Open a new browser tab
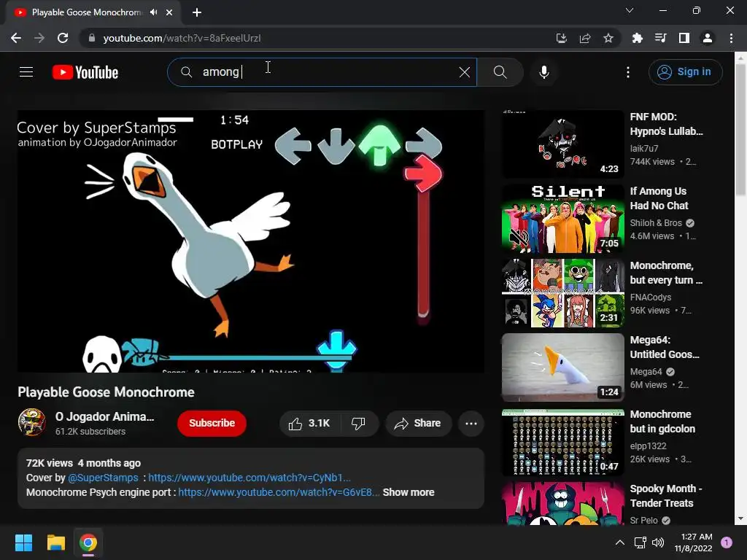 197,12
